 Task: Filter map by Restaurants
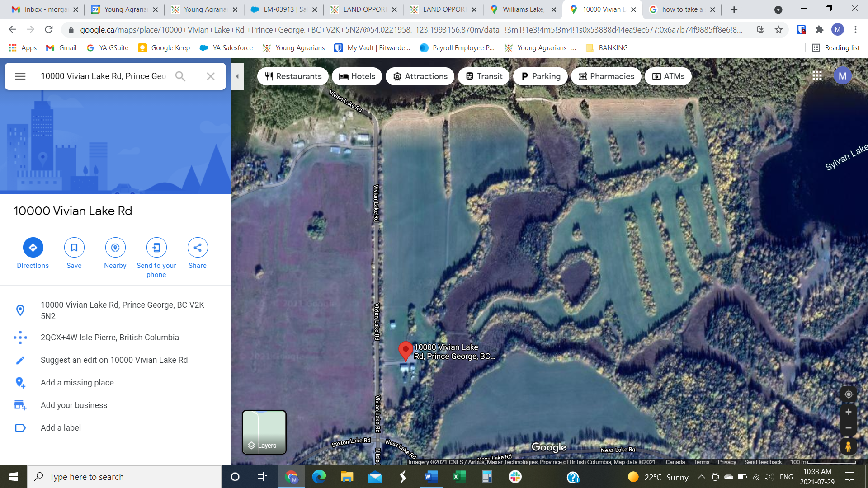tap(293, 76)
